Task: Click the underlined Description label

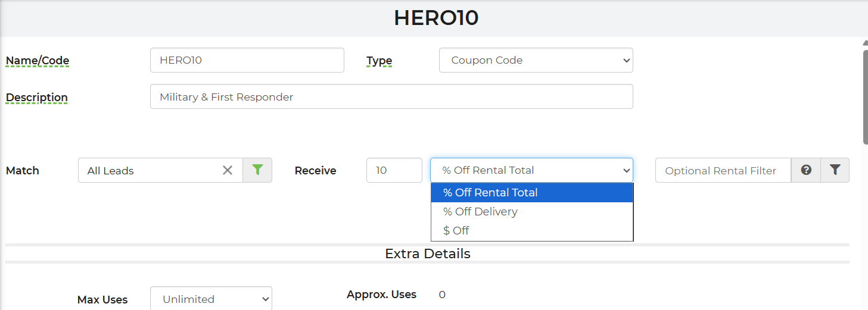Action: pos(37,98)
